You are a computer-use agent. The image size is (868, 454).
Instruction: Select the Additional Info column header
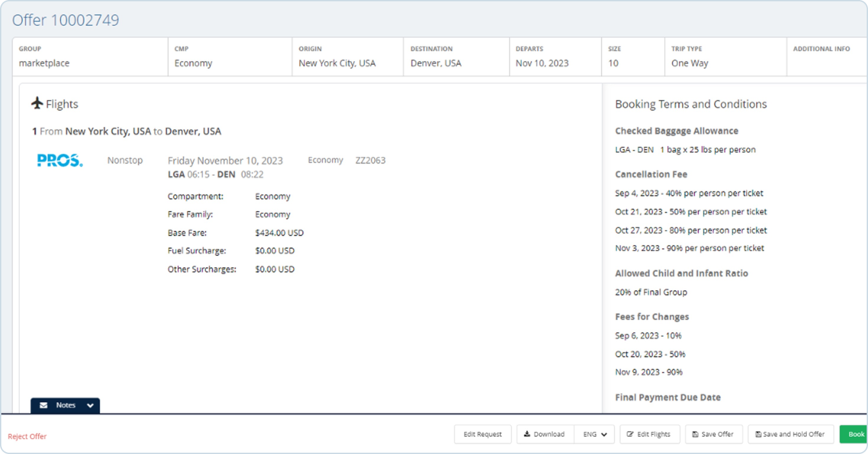(x=821, y=49)
